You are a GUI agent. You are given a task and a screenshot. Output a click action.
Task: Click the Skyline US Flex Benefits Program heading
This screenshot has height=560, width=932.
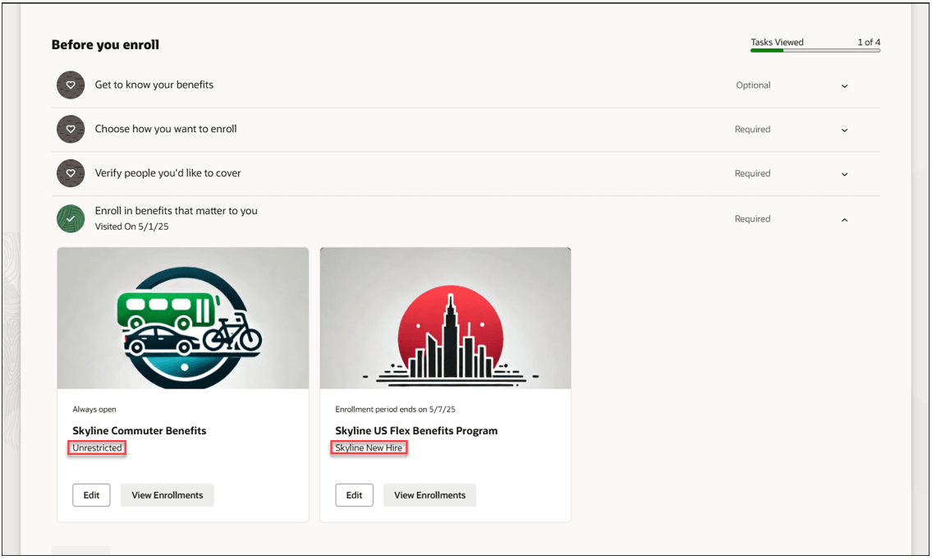tap(416, 430)
